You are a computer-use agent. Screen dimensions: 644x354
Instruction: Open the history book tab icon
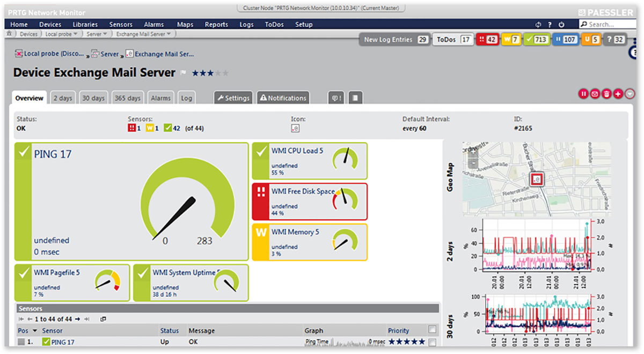click(356, 98)
